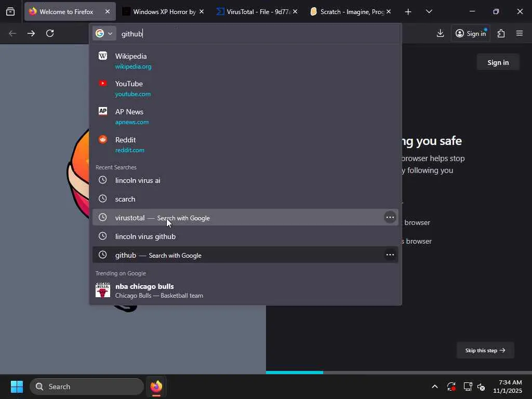Click the toolbar Sign in account button

(x=471, y=33)
